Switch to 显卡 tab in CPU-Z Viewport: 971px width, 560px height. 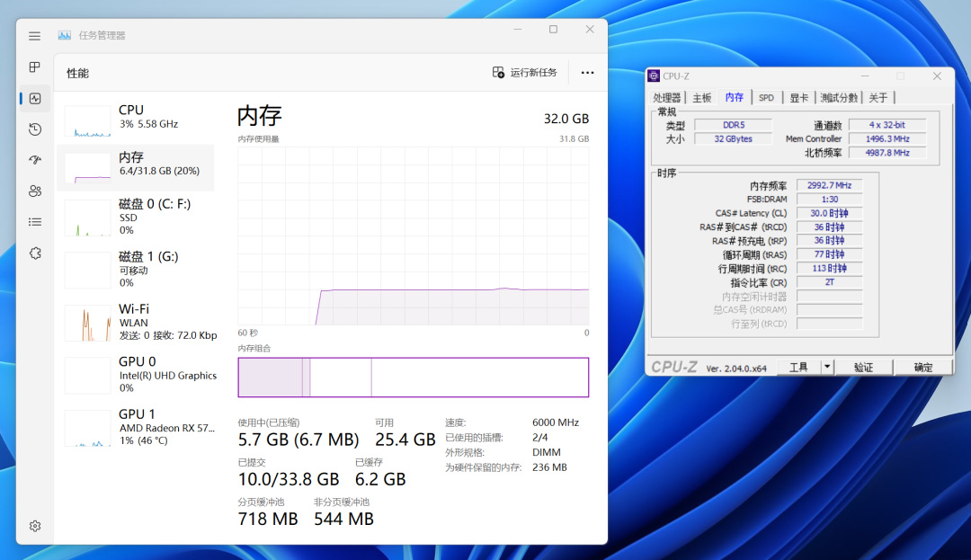point(799,98)
